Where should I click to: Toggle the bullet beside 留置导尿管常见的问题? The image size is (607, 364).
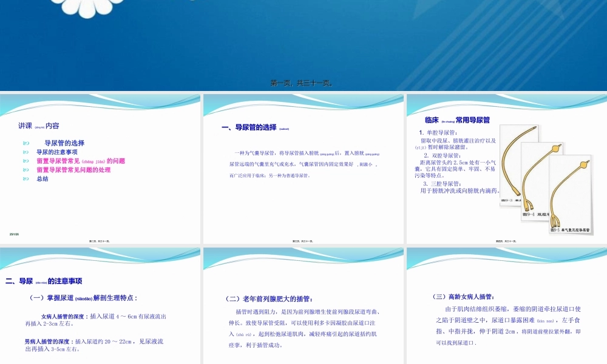point(25,160)
